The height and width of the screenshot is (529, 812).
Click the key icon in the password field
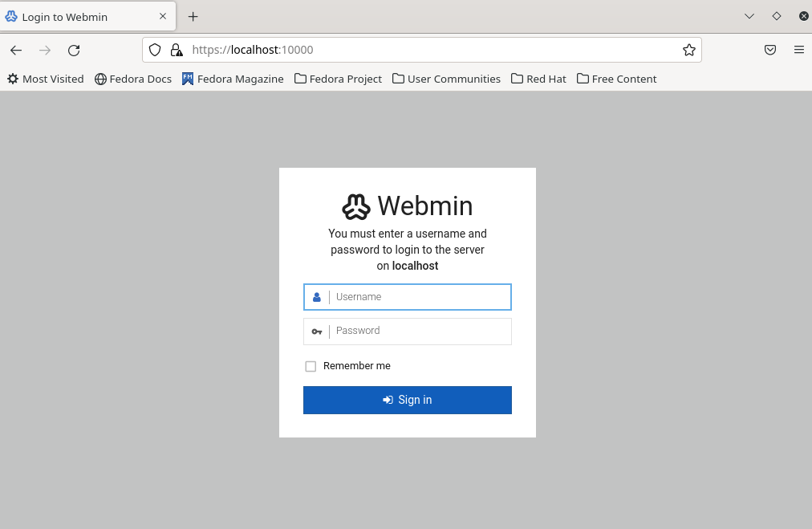317,331
